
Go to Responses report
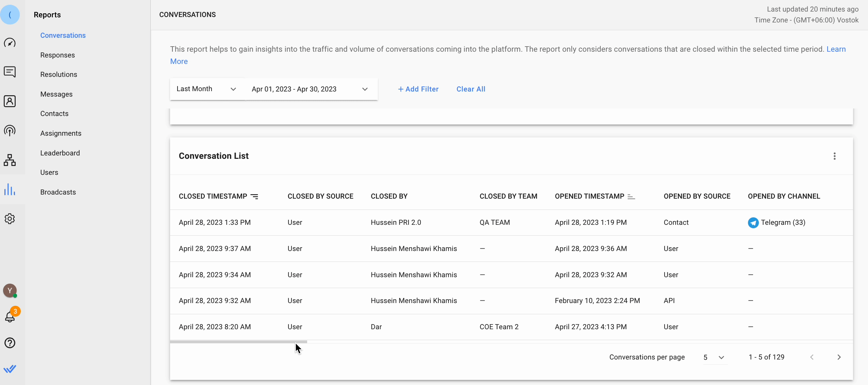[x=57, y=55]
